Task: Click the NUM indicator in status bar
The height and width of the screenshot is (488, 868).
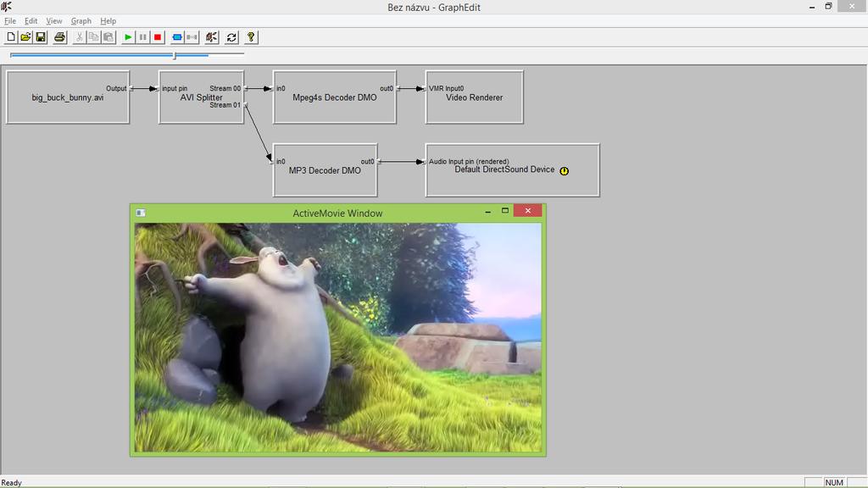Action: (834, 482)
